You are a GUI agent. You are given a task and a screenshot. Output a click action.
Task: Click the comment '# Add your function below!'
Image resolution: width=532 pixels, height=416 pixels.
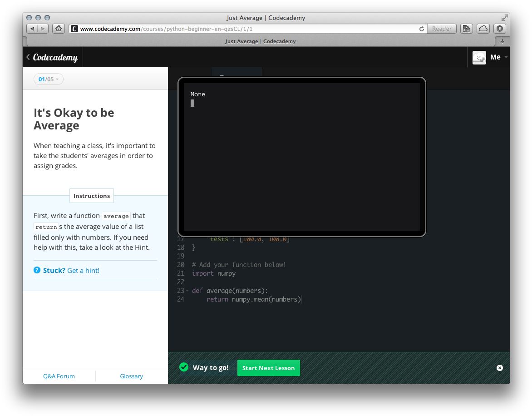(x=239, y=265)
